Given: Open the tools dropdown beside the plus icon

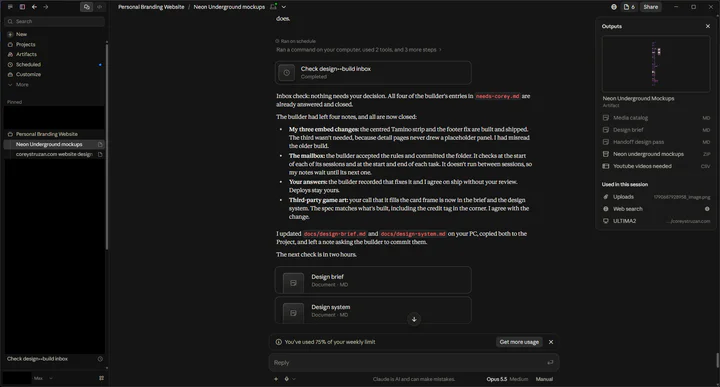Looking at the screenshot, I should tap(290, 379).
